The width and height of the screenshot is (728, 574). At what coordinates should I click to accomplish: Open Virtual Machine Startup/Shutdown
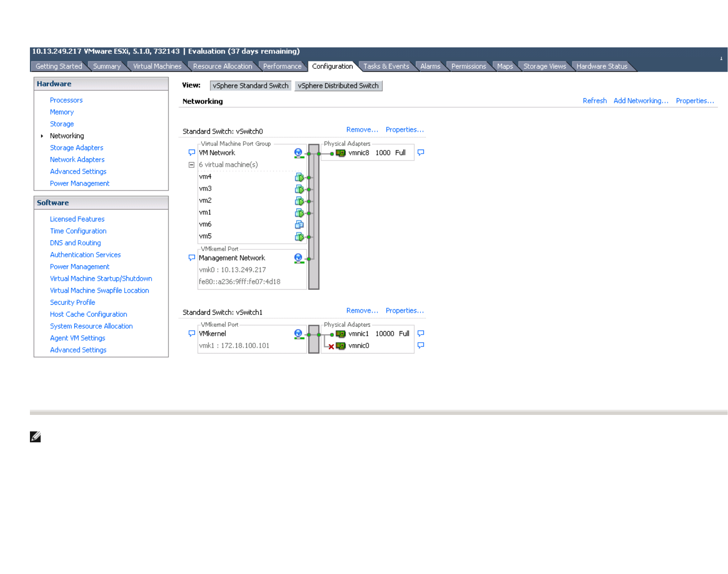(x=101, y=279)
